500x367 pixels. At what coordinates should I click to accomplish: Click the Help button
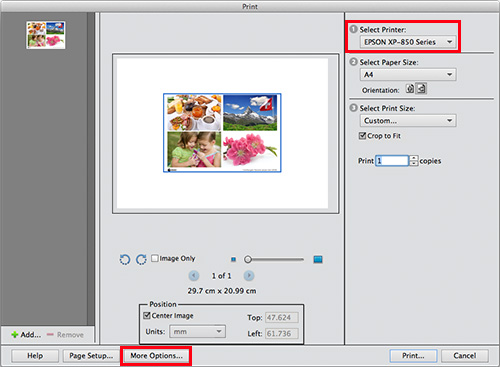tap(35, 356)
